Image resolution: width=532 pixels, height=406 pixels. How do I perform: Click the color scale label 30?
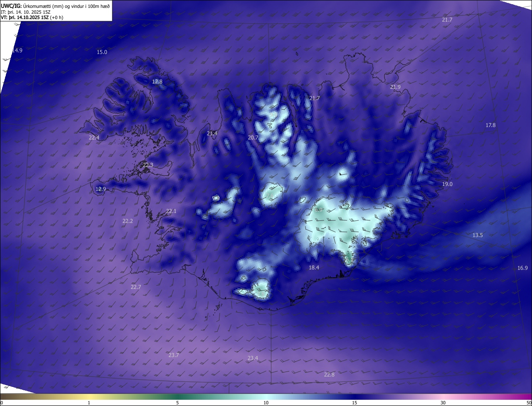pos(443,403)
